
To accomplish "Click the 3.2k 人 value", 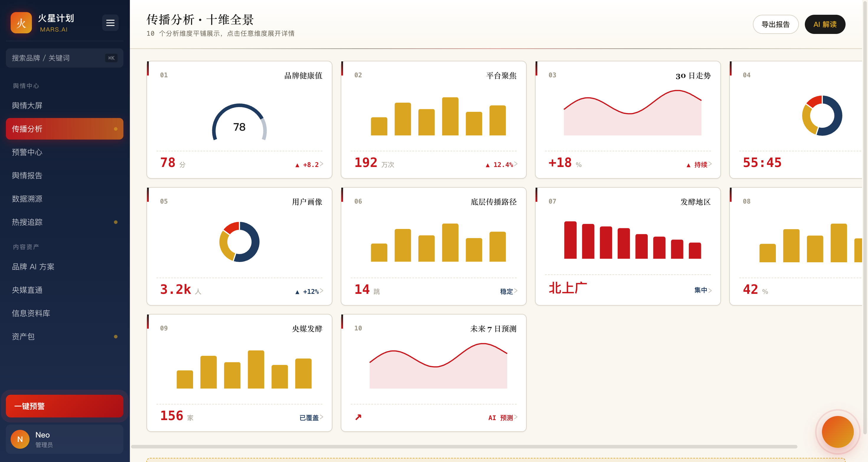I will point(181,290).
